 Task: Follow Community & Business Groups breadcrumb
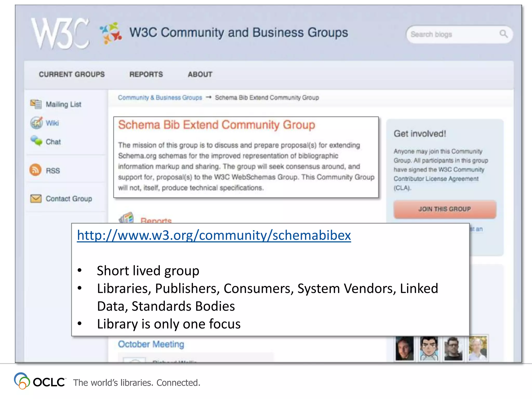pos(160,98)
